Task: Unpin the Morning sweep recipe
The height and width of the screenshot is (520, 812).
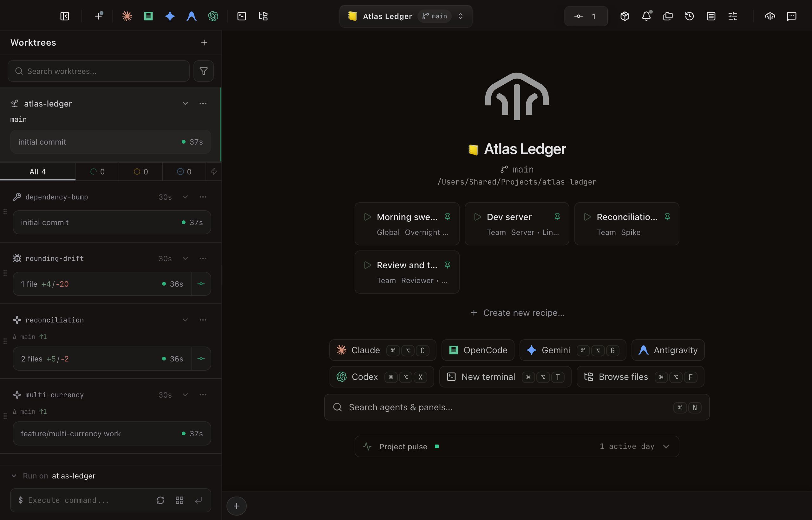Action: [x=448, y=217]
